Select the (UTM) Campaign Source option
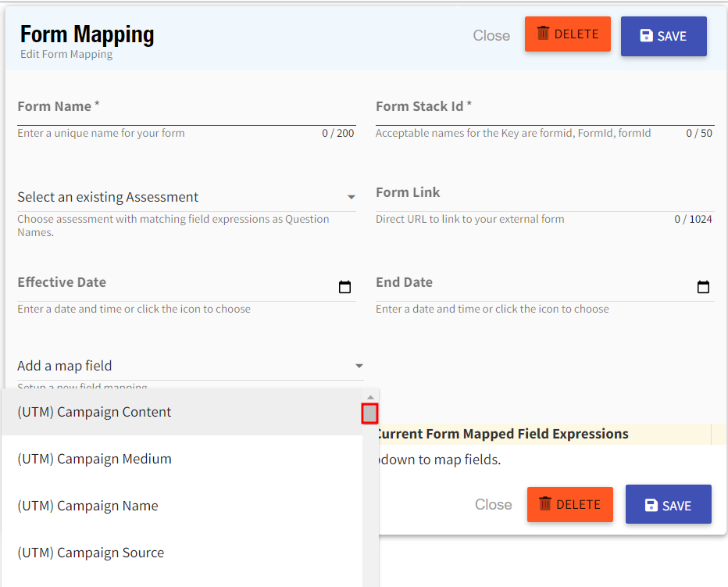 click(91, 553)
